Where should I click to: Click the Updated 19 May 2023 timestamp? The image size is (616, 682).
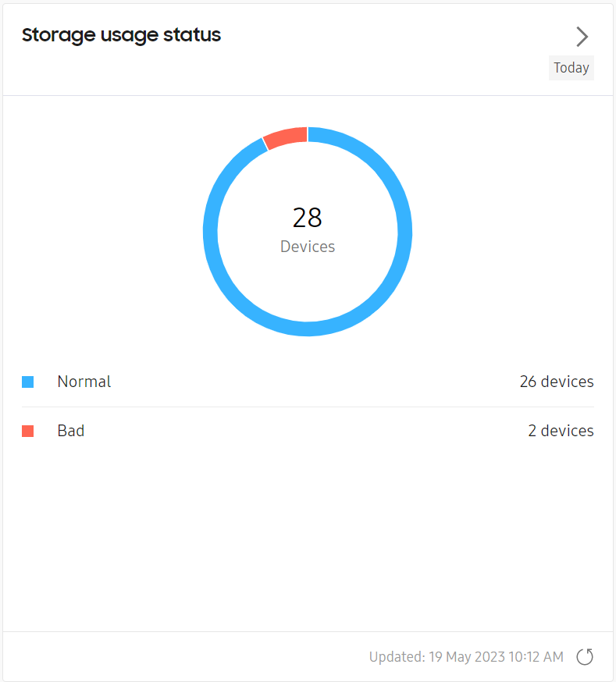coord(466,656)
